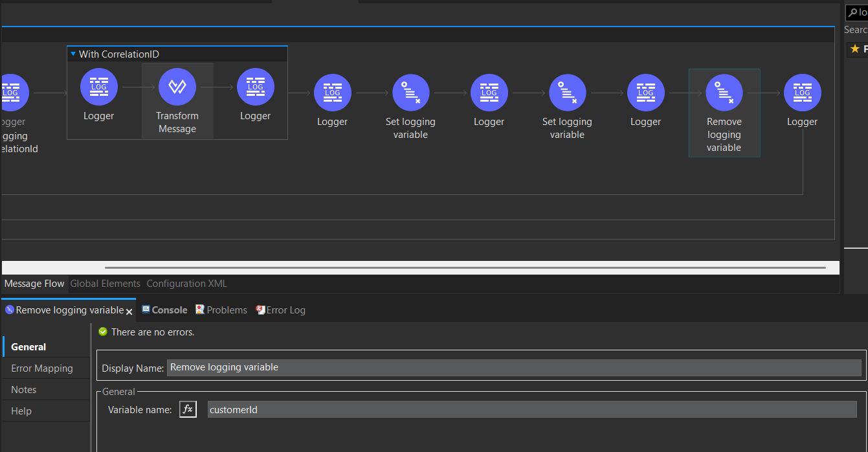Close the Remove logging variable properties tab
Image resolution: width=868 pixels, height=452 pixels.
pos(129,311)
